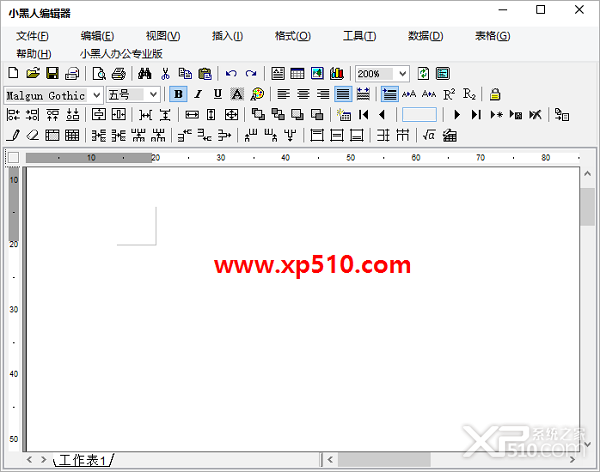
Task: Click refresh green arrows icon
Action: click(x=423, y=73)
